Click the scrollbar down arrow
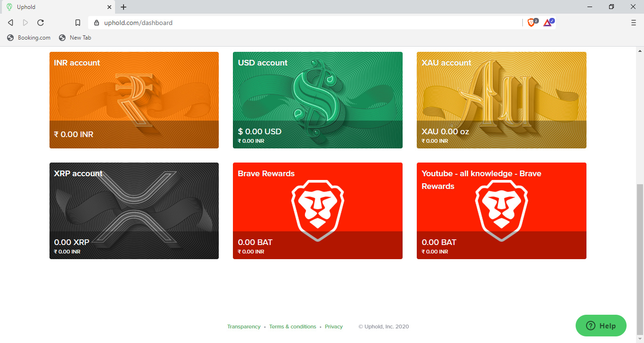The image size is (644, 343). click(x=640, y=339)
